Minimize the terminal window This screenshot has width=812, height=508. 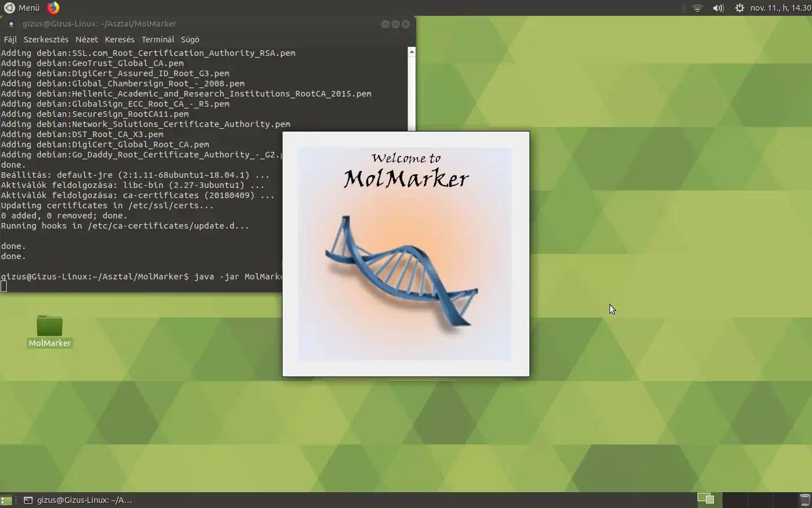point(385,24)
